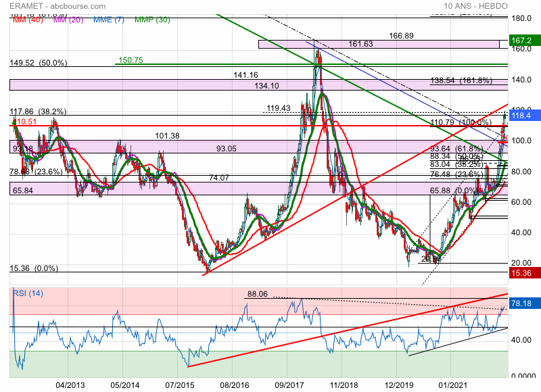Click the 01/2021 date axis label
Screen dimensions: 541x392
click(x=452, y=385)
